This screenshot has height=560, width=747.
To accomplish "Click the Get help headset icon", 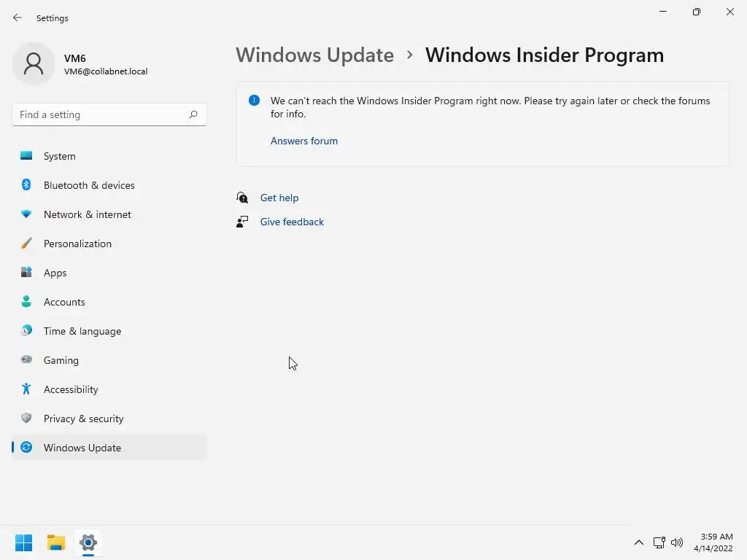I will click(242, 198).
